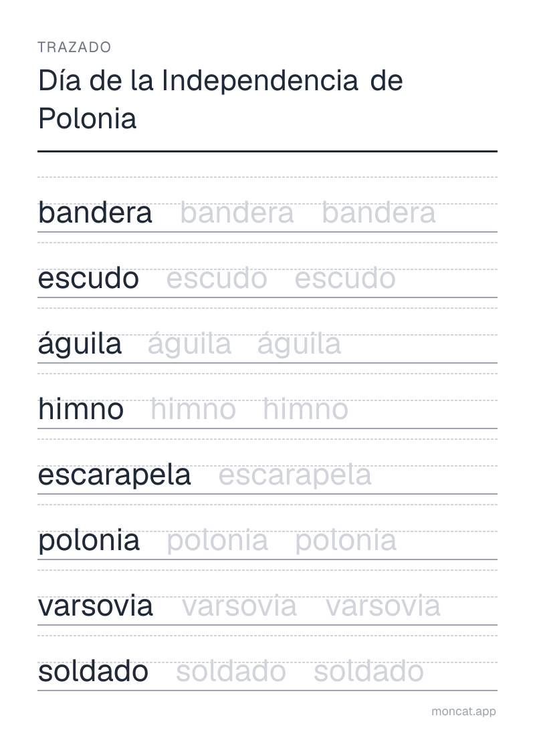Image resolution: width=535 pixels, height=756 pixels.
Task: Click the second gray tracing 'bandera'
Action: (379, 213)
